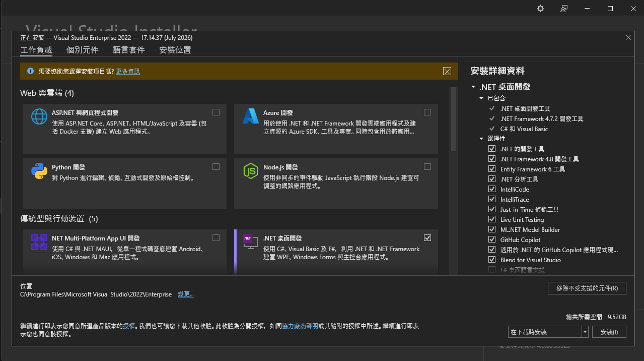Collapse the .NET 桌面開發 details section

(473, 87)
